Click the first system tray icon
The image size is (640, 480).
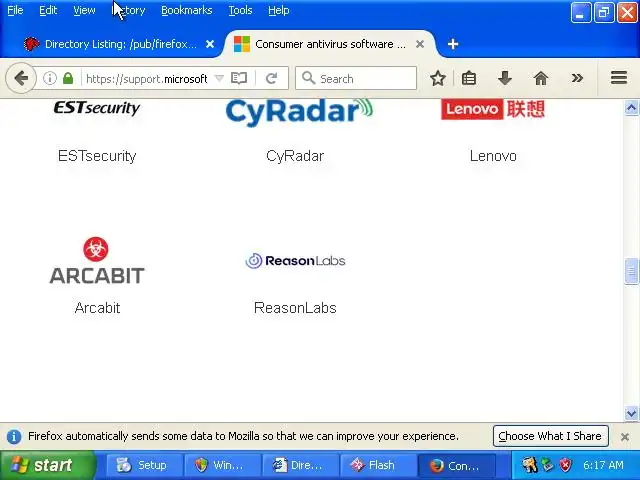(x=529, y=465)
